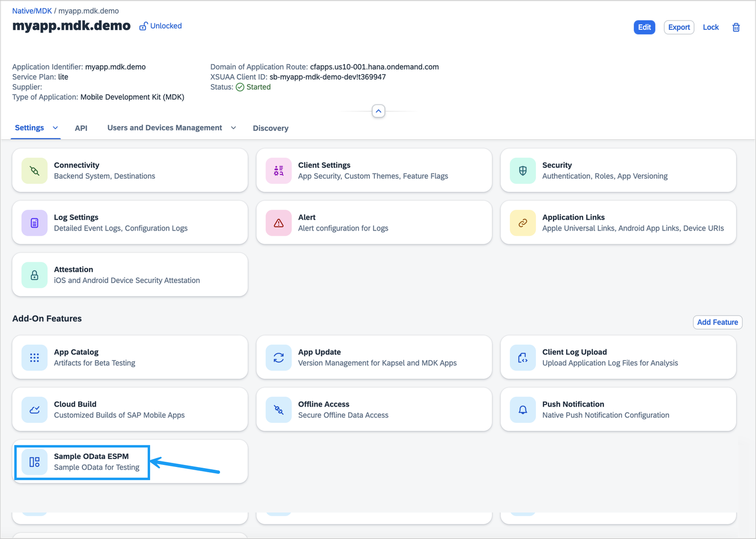Open Client Settings card title

[324, 165]
